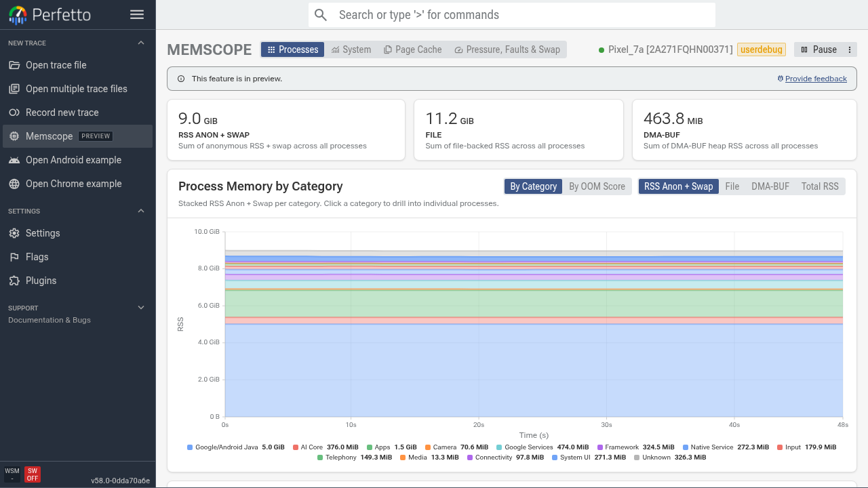This screenshot has width=868, height=488.
Task: Click the Native Service legend swatch
Action: (x=686, y=447)
